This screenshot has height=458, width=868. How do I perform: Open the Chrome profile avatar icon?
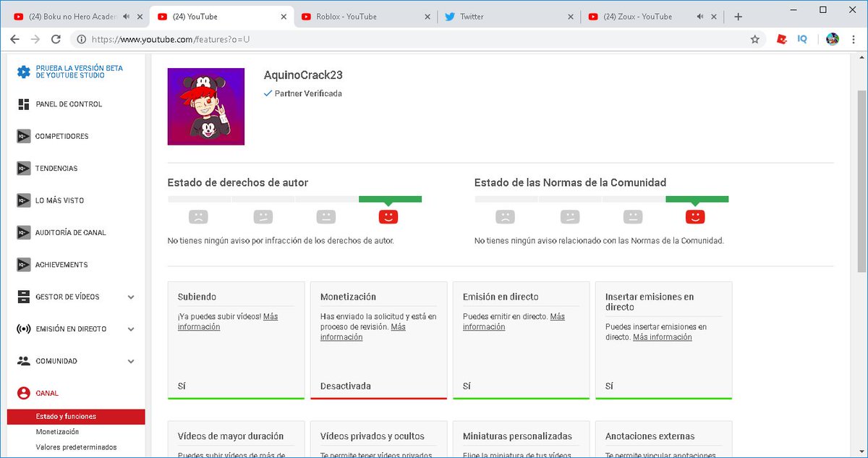coord(832,39)
